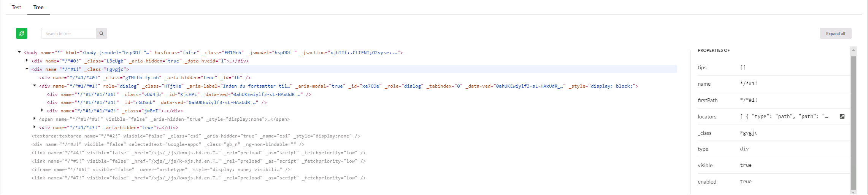This screenshot has width=868, height=195.
Task: Collapse the root body node
Action: click(x=19, y=52)
